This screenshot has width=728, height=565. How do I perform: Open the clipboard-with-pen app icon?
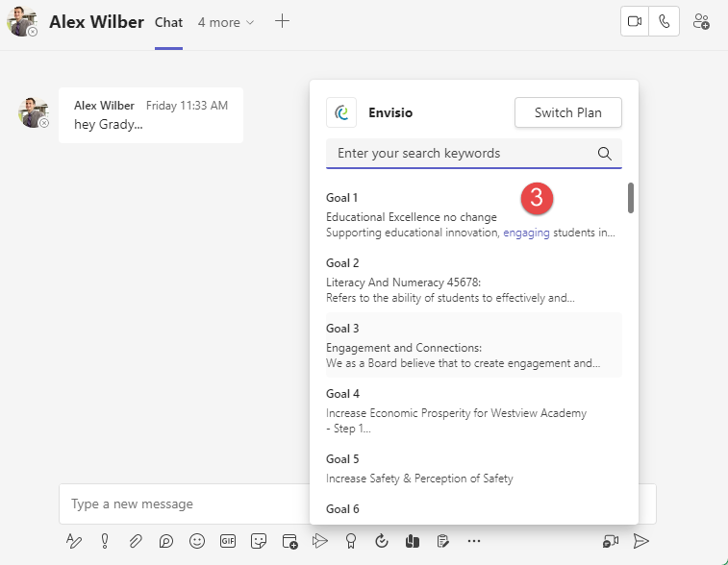coord(443,541)
